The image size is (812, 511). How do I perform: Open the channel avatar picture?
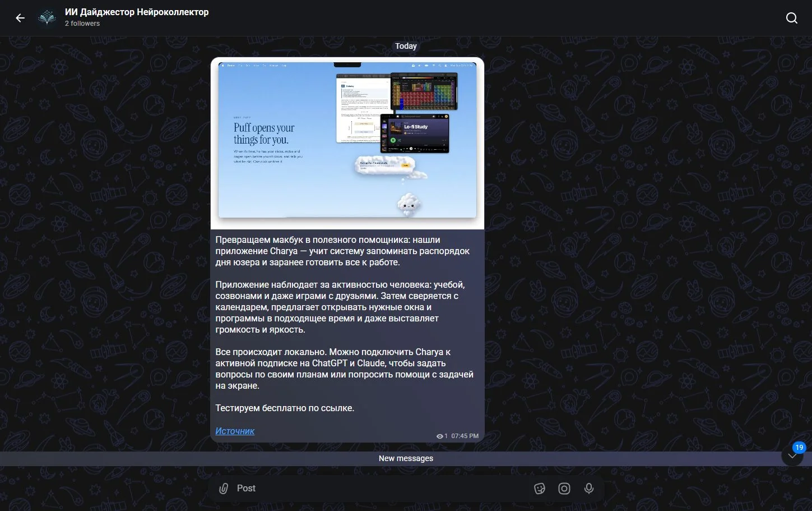pos(47,18)
